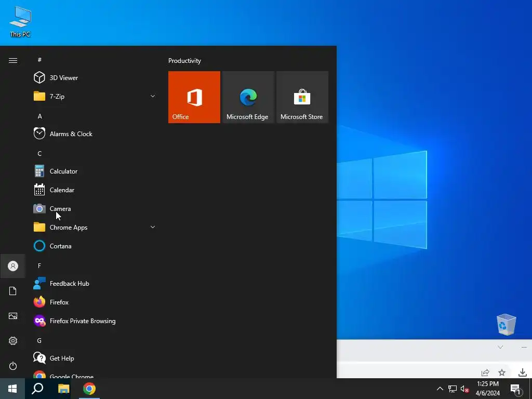The height and width of the screenshot is (399, 532).
Task: Open taskbar Search
Action: (x=37, y=389)
